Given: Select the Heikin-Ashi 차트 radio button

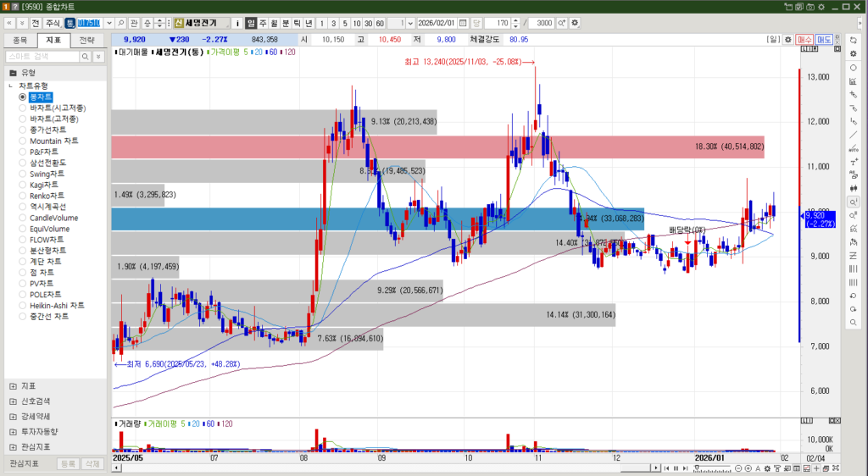Looking at the screenshot, I should coord(23,305).
